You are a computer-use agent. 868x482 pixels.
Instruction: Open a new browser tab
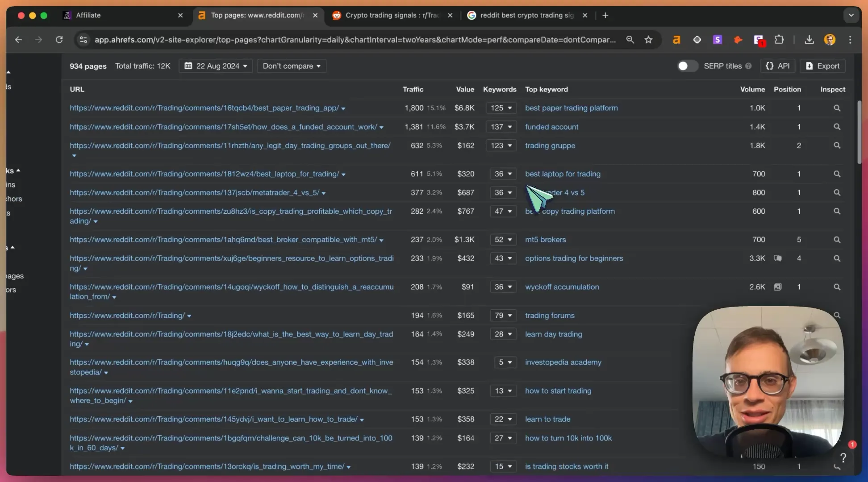coord(605,15)
